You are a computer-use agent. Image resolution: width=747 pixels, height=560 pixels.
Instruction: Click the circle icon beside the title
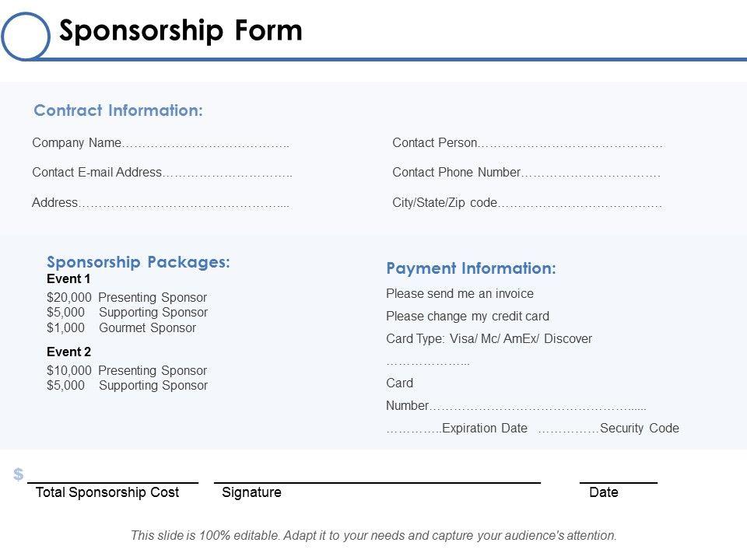(x=26, y=37)
